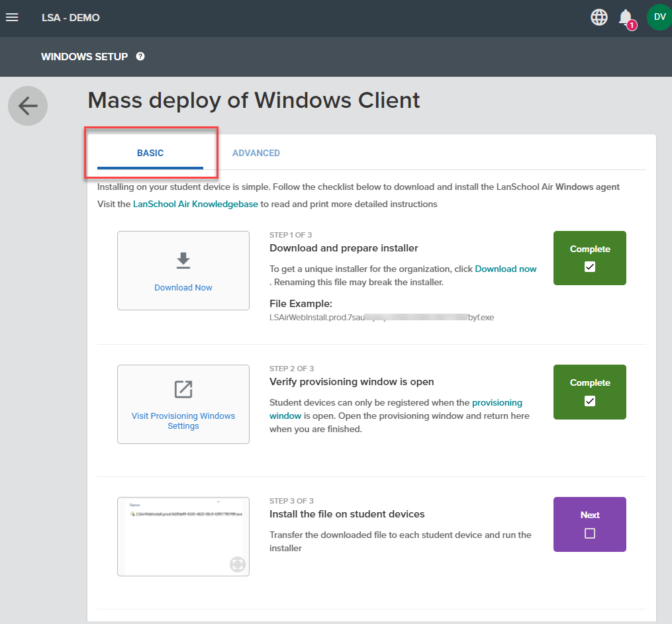Open the notifications bell

coord(626,18)
